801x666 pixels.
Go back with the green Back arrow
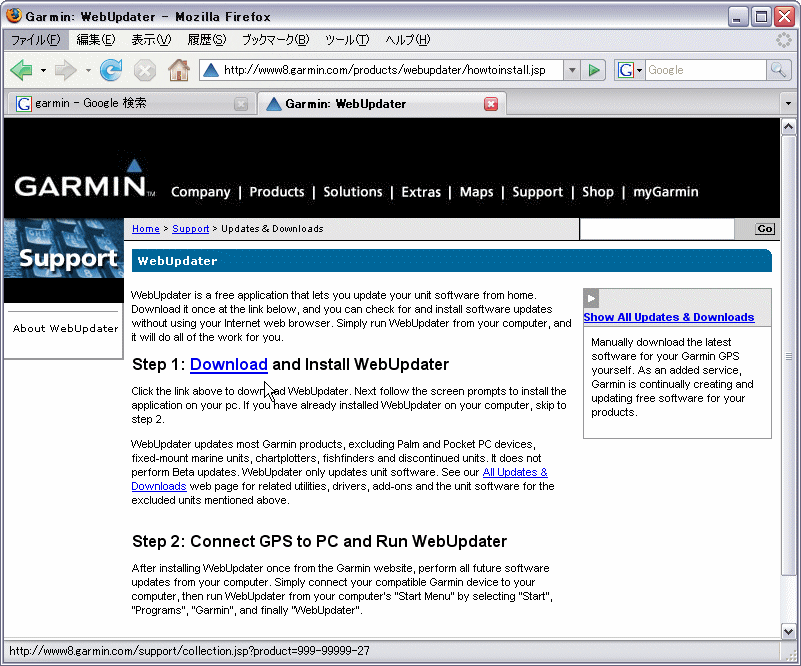coord(21,70)
